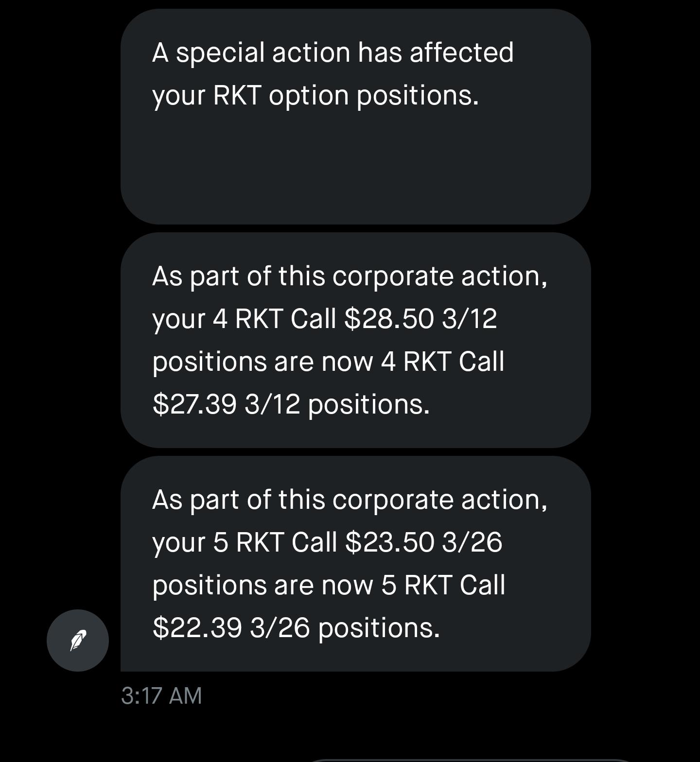Tap "RKT option positions" in first message
Screen dimensions: 700x762
click(x=345, y=95)
